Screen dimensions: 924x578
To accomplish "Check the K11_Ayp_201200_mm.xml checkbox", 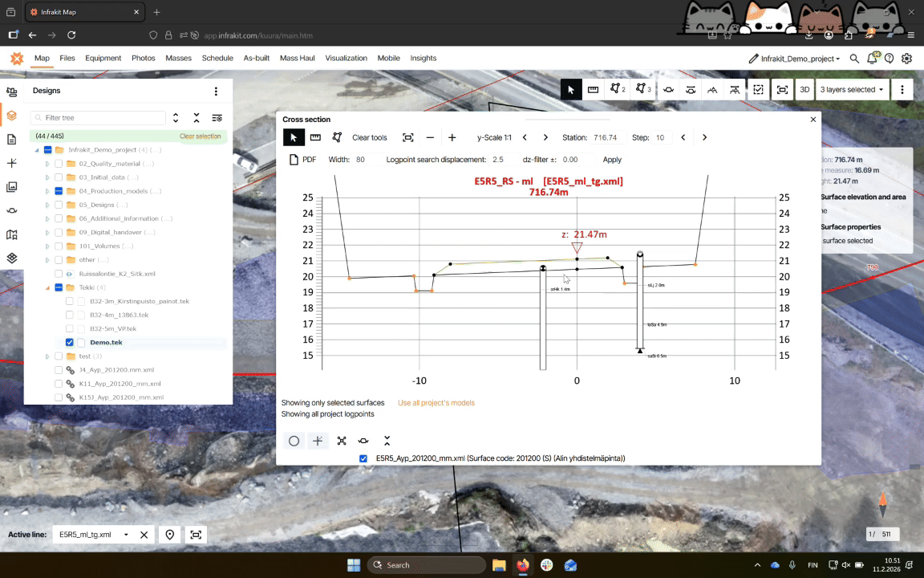I will (59, 384).
